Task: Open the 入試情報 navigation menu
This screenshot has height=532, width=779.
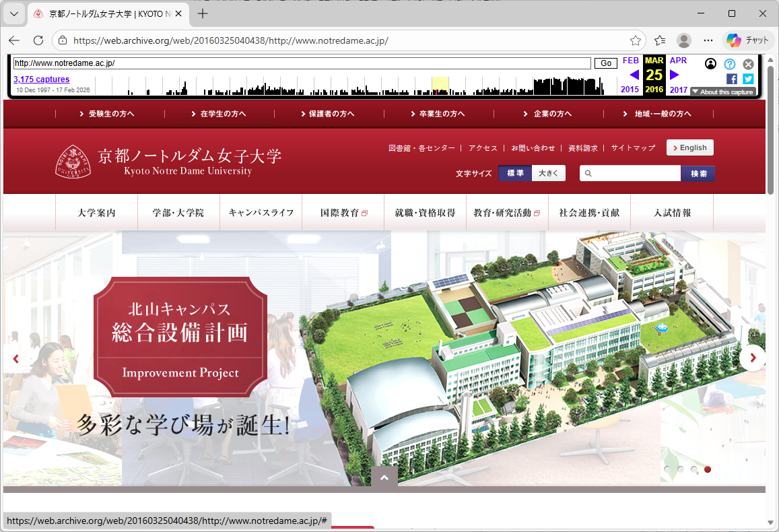Action: coord(672,213)
